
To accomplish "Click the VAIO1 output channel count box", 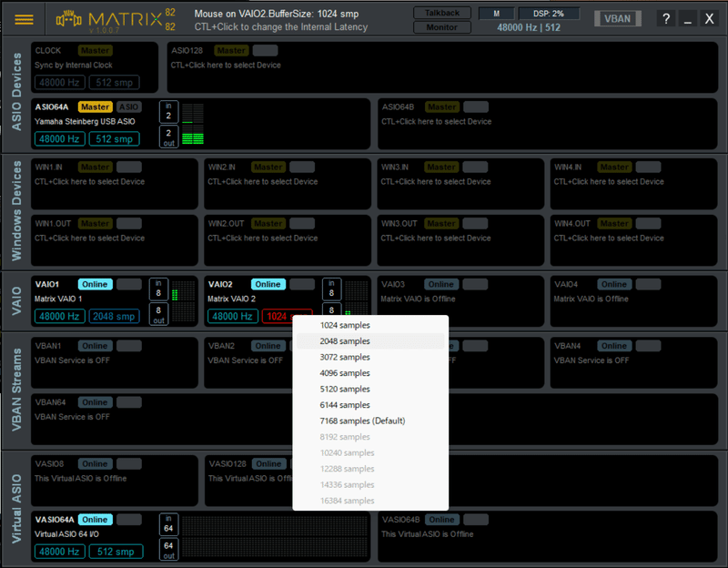I will [158, 314].
